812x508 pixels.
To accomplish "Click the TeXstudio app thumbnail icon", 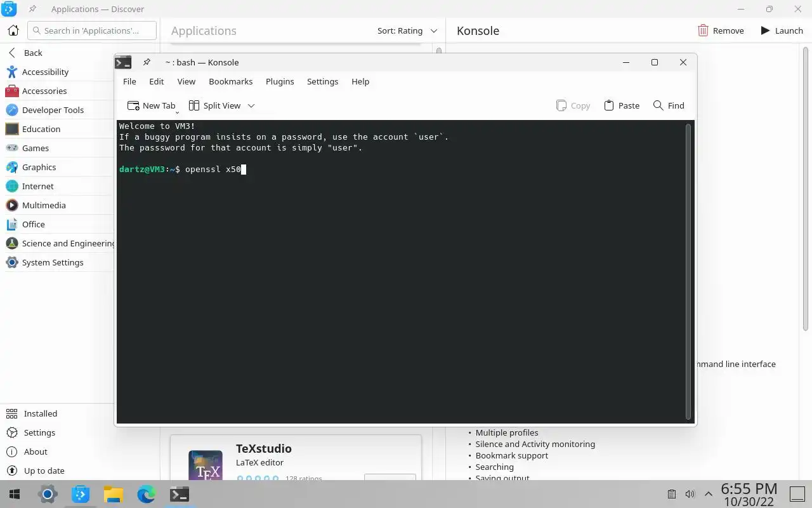I will 206,465.
